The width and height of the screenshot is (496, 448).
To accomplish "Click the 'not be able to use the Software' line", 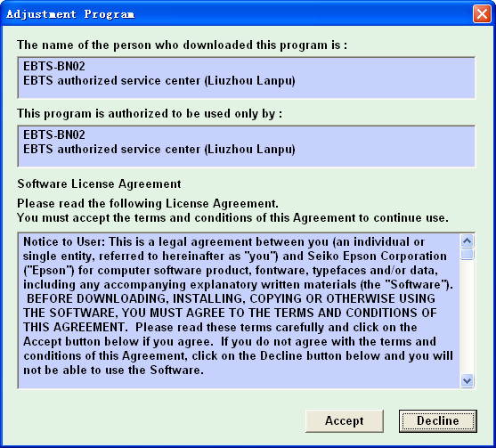I will pos(114,370).
